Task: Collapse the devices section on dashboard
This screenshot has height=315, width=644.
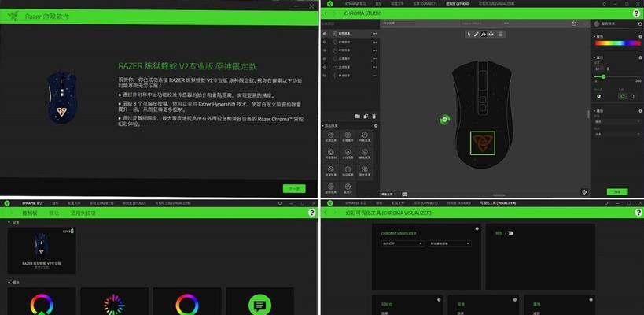Action: point(10,222)
